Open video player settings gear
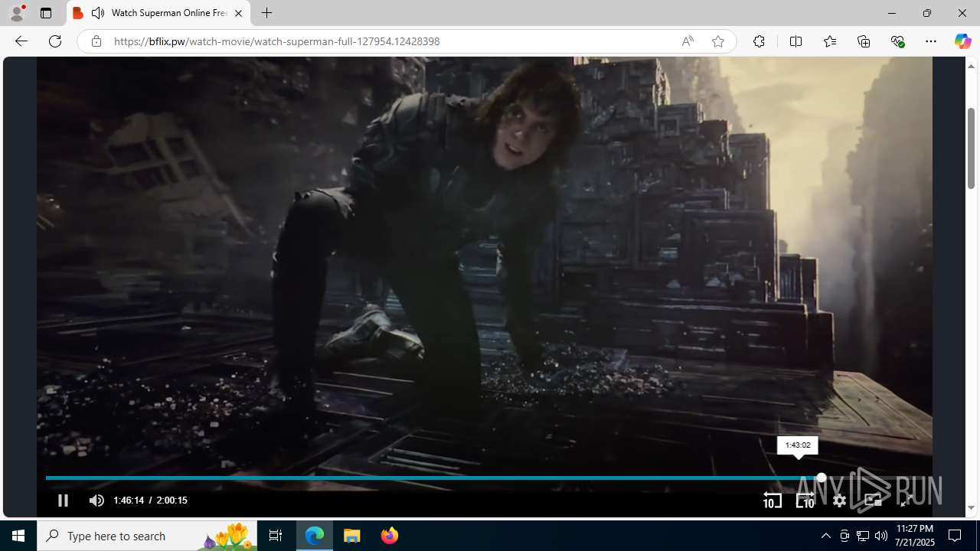The height and width of the screenshot is (551, 980). (839, 500)
